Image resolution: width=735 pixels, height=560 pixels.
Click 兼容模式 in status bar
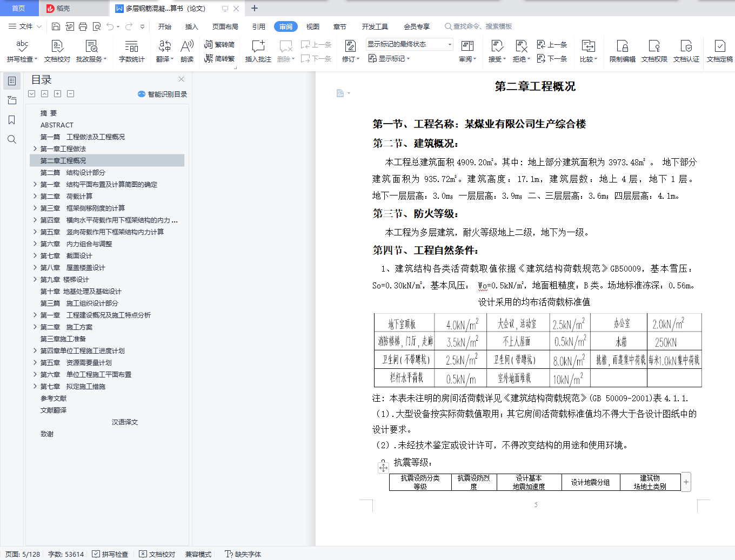click(x=198, y=554)
